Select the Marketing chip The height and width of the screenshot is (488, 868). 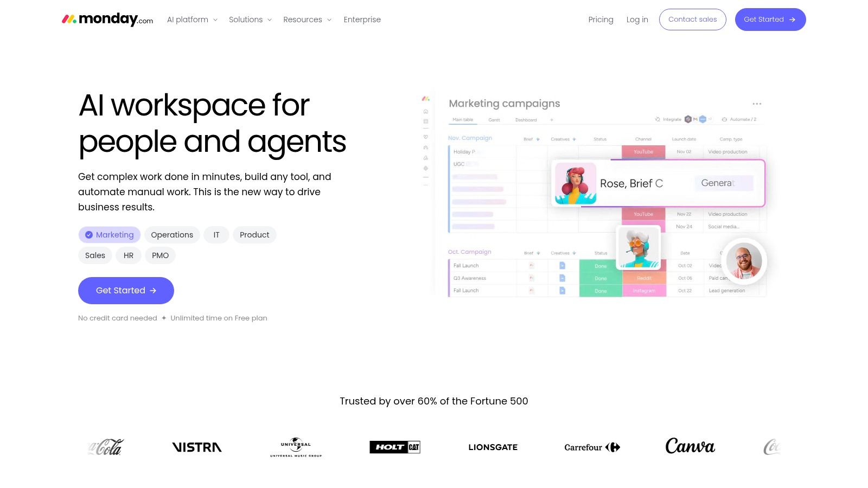(x=110, y=235)
